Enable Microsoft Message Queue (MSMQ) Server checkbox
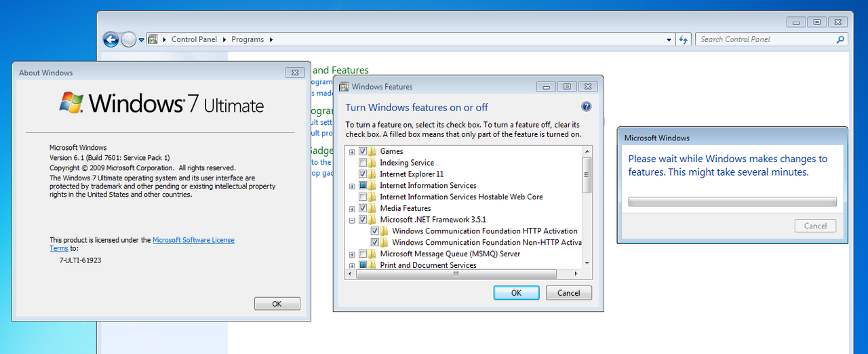Screen dimensions: 868x354 coord(363,254)
